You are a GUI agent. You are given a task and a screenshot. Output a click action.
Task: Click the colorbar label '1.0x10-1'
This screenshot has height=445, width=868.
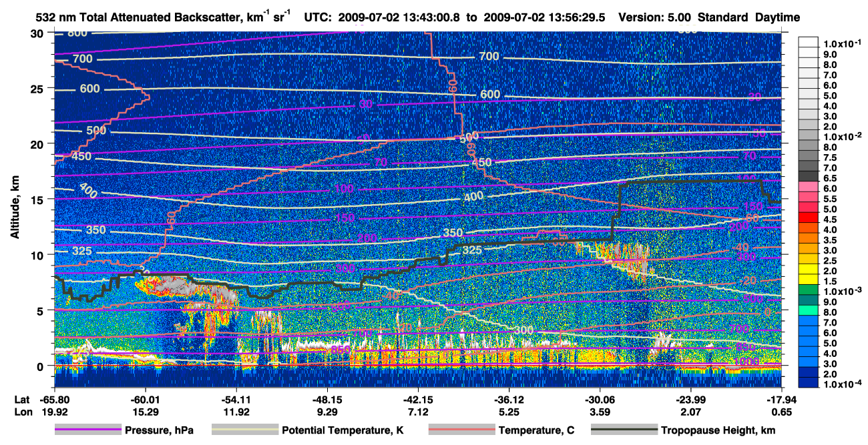(841, 43)
